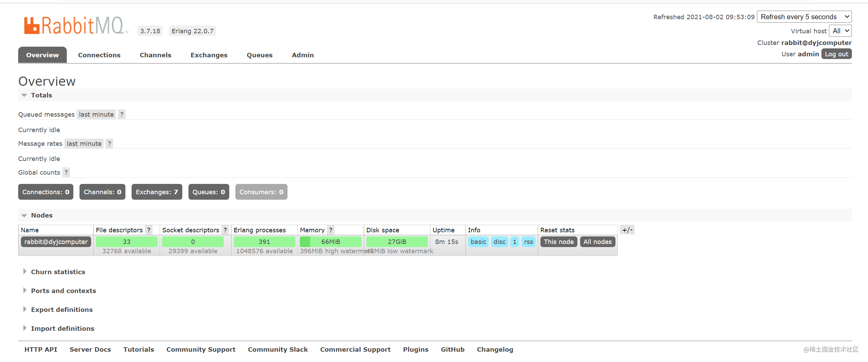The width and height of the screenshot is (868, 362).
Task: Click the Erlang processes bar showing 391
Action: pyautogui.click(x=264, y=242)
